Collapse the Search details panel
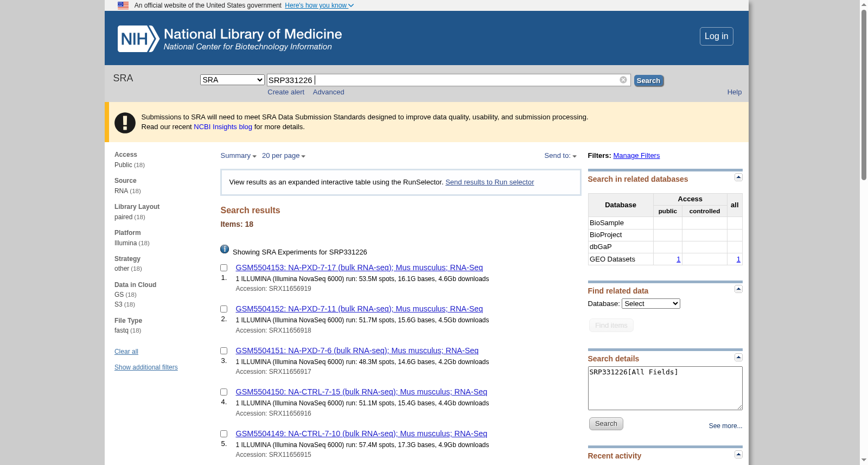Screen dimensions: 868x465 [x=738, y=358]
